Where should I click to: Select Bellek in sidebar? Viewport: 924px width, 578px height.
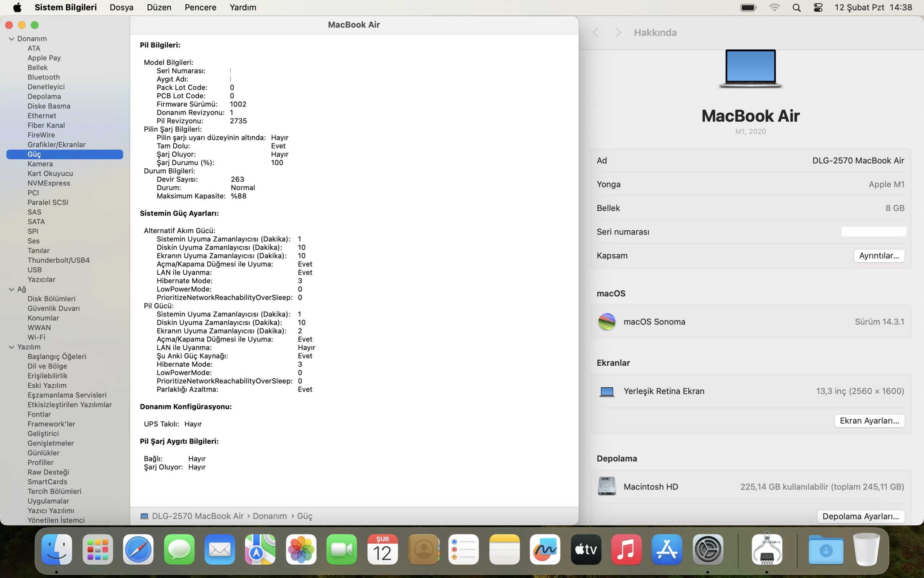(x=38, y=68)
